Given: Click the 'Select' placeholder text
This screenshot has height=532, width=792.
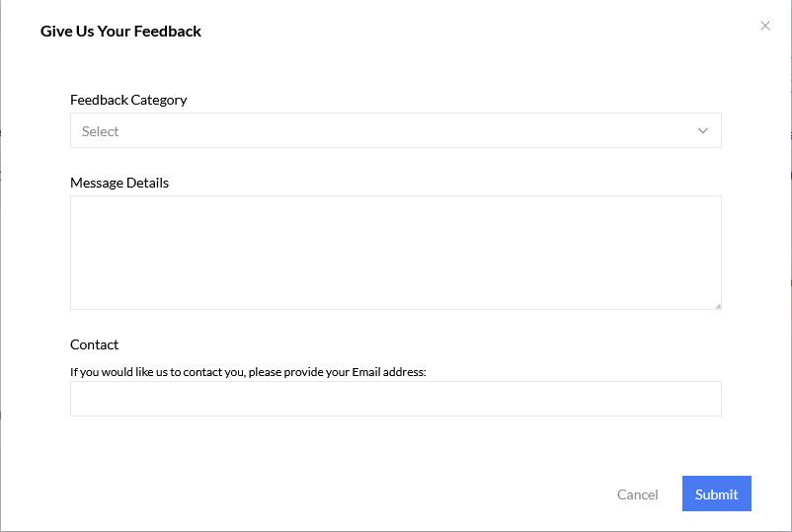Looking at the screenshot, I should pyautogui.click(x=101, y=131).
